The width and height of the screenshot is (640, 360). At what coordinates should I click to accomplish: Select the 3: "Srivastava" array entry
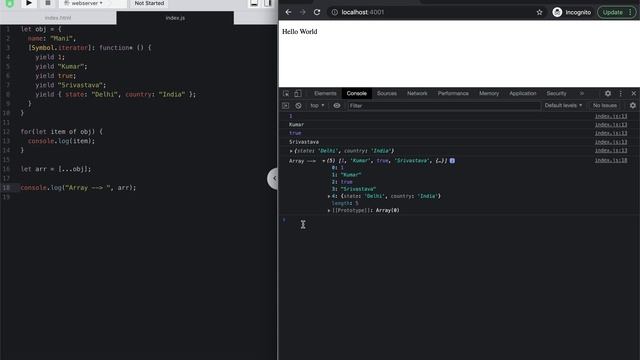click(x=353, y=189)
